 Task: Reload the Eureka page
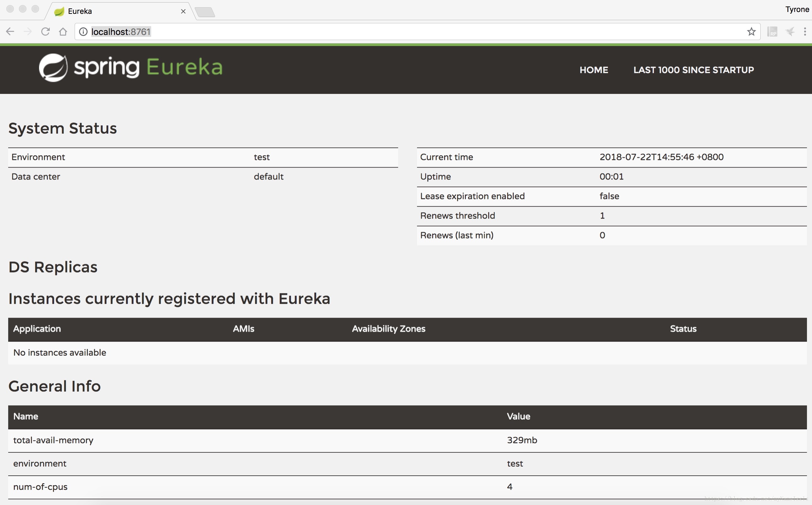click(45, 32)
